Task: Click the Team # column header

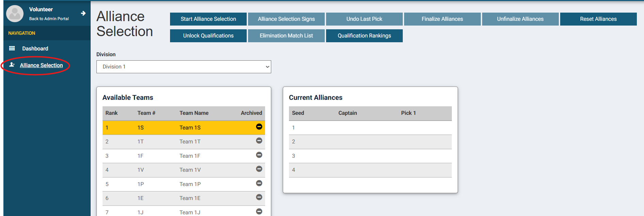Action: pyautogui.click(x=146, y=113)
